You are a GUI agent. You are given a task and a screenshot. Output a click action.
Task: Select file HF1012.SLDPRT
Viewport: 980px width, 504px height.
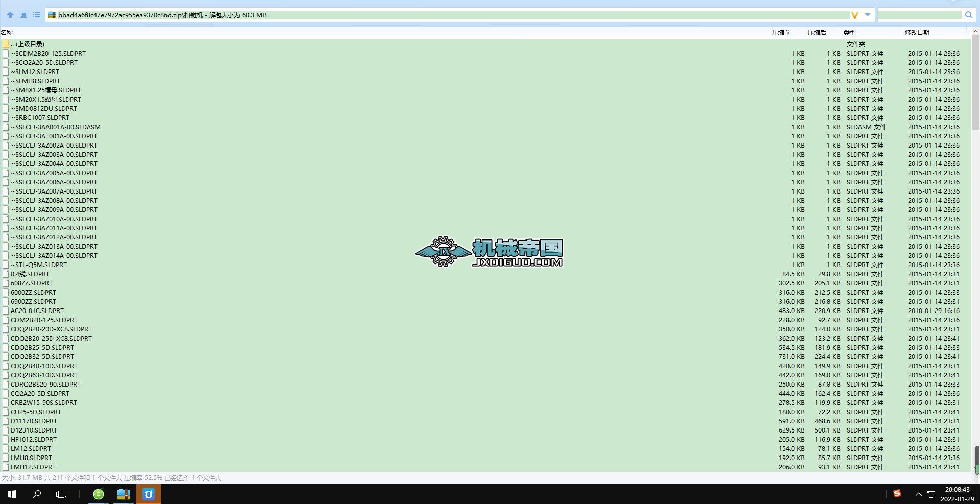pos(34,440)
